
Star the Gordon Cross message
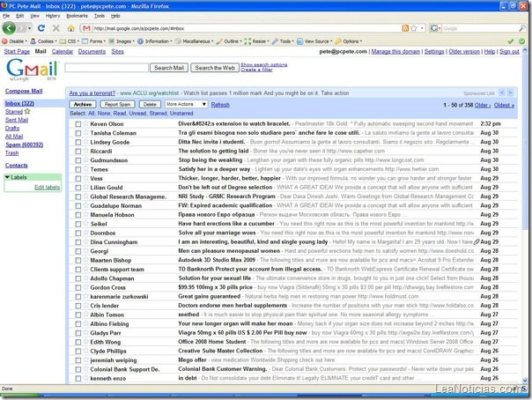point(86,287)
